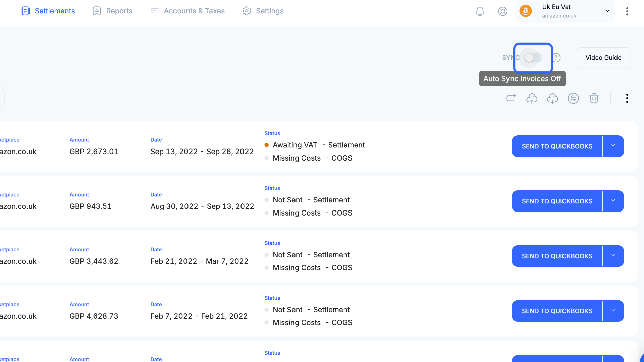Click Missing Costs - COGS in first row
The width and height of the screenshot is (644, 362).
313,158
